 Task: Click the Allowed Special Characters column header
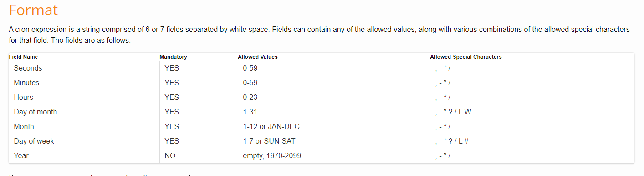click(466, 57)
